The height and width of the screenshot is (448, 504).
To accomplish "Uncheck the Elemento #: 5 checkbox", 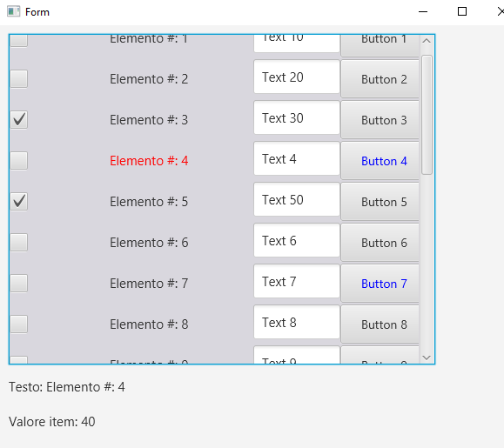I will pos(18,201).
